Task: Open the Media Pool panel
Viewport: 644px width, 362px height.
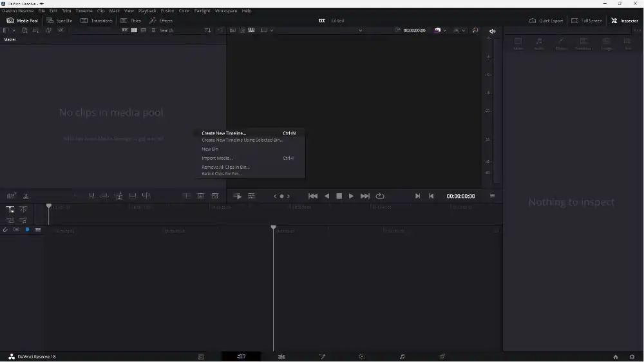Action: 22,21
